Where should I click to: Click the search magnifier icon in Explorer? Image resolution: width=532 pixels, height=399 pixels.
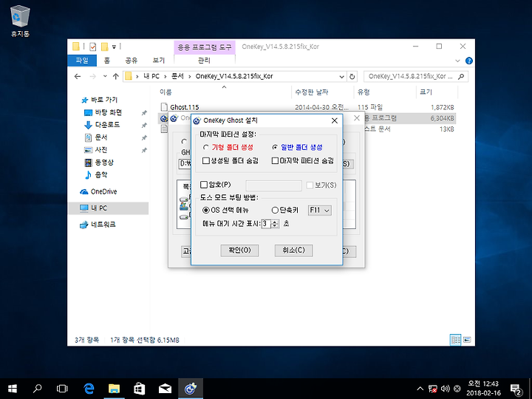[461, 76]
